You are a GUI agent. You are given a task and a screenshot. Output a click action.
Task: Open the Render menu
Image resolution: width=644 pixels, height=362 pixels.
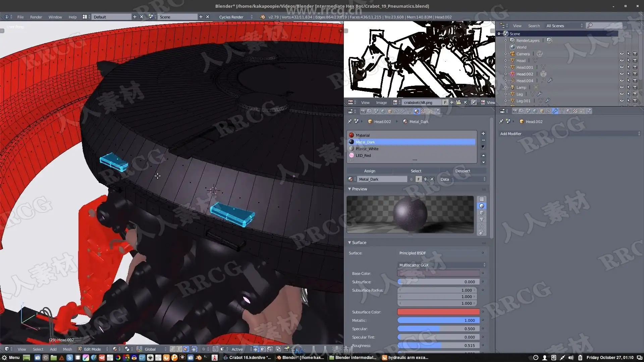click(36, 17)
